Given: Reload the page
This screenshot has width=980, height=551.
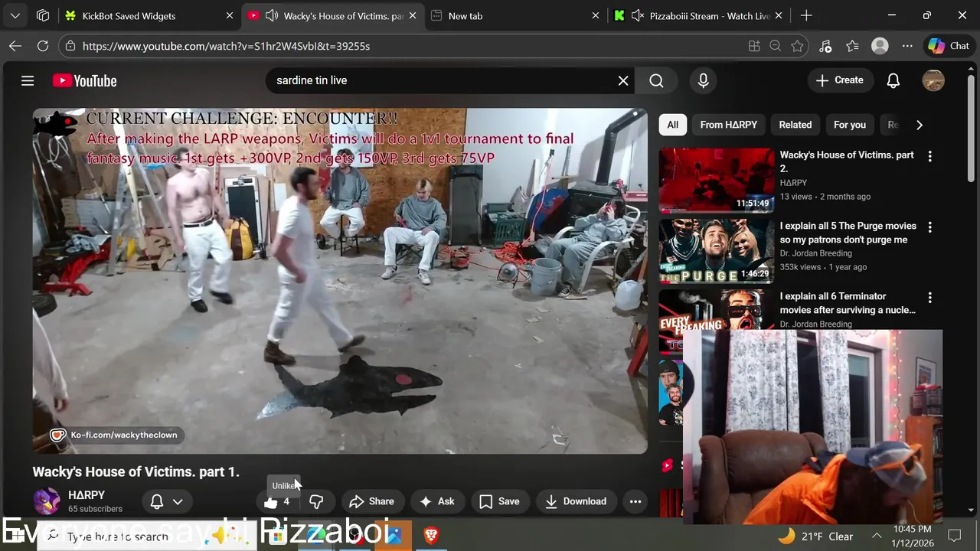Looking at the screenshot, I should 43,46.
